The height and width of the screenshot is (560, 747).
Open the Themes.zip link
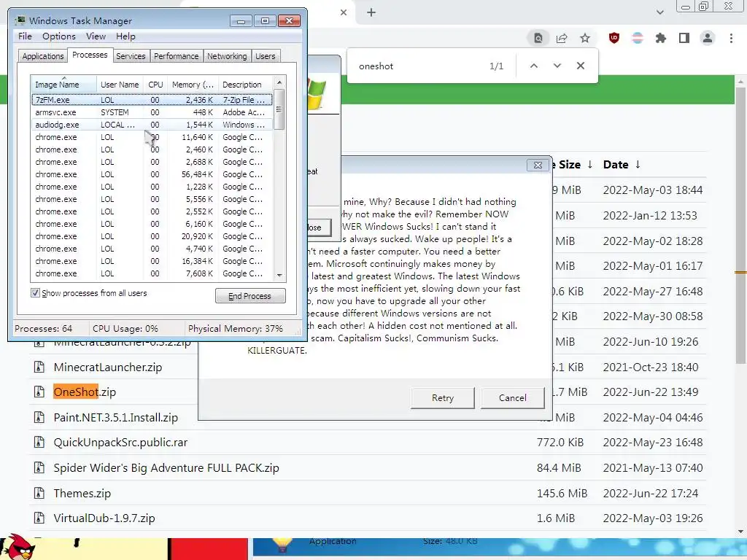(82, 494)
